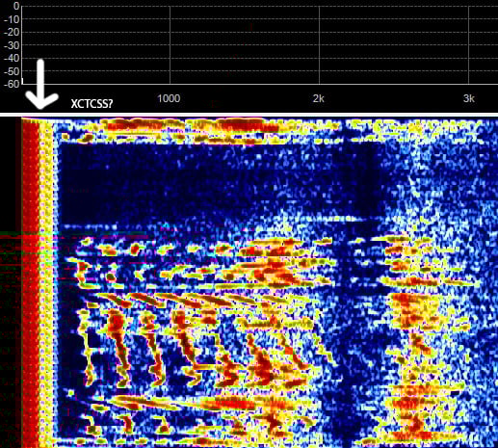Click the -30 dB scale label
This screenshot has width=498, height=448.
pos(12,45)
